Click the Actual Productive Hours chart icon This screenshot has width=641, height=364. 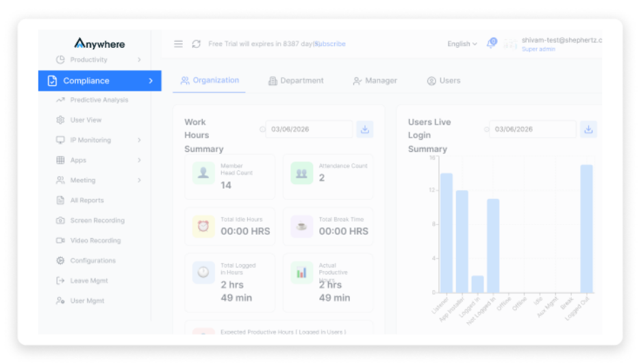[x=301, y=272]
